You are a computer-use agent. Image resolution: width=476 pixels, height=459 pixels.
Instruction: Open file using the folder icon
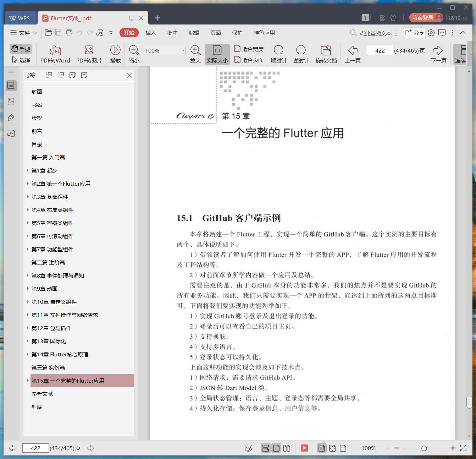(x=49, y=33)
